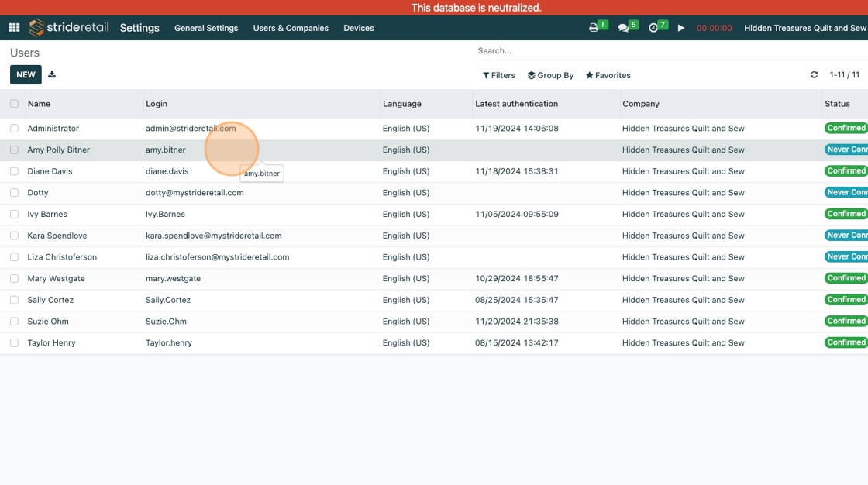Check the Sally Cortez row checkbox
This screenshot has width=868, height=485.
tap(15, 300)
